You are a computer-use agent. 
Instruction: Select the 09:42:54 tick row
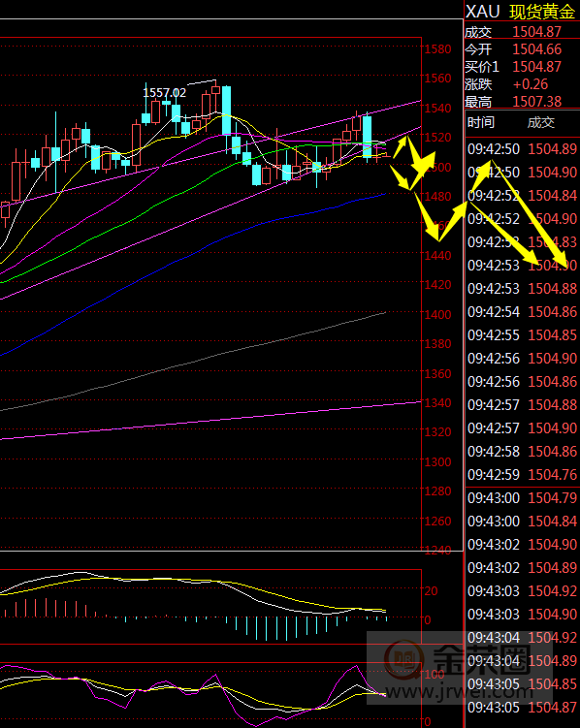tap(523, 311)
